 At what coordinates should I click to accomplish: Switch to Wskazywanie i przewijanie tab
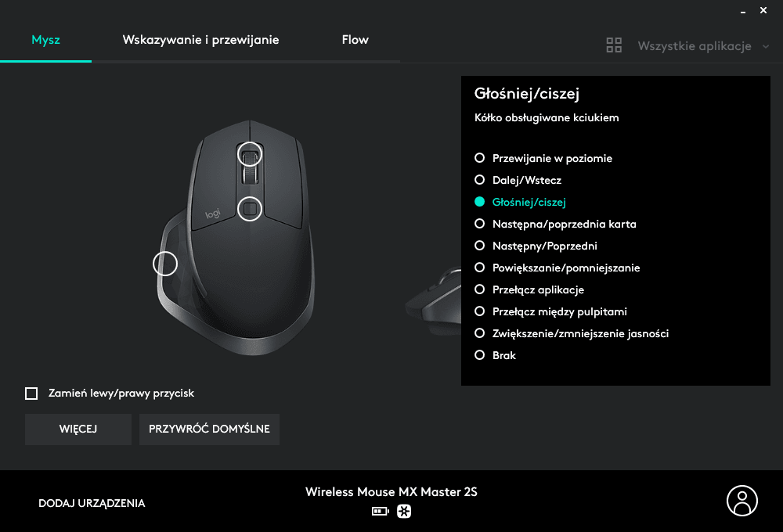(200, 40)
